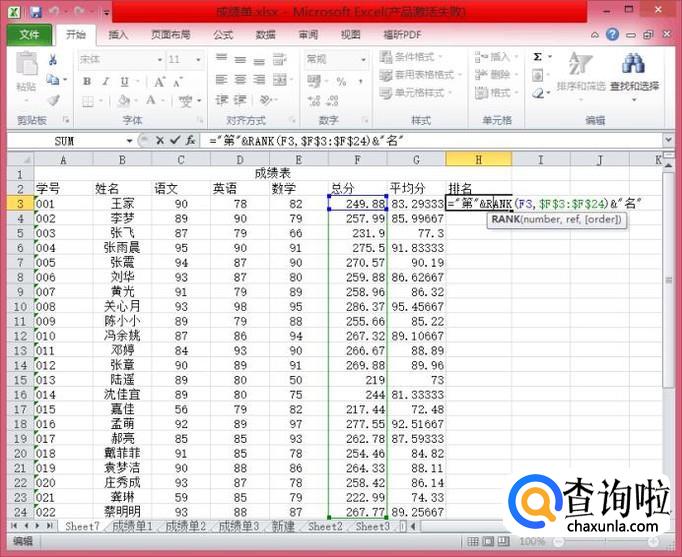Click the formula bar Enter checkmark icon
The image size is (682, 557).
175,140
